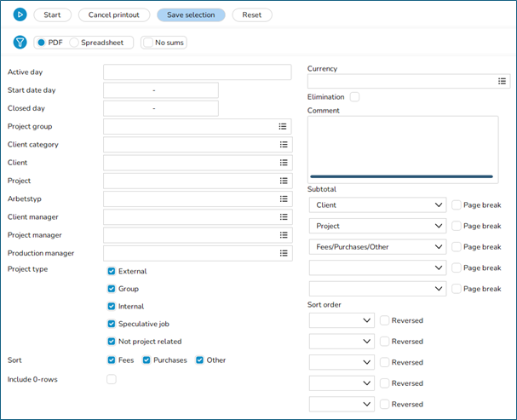
Task: Open the Client field list icon
Action: coord(284,163)
